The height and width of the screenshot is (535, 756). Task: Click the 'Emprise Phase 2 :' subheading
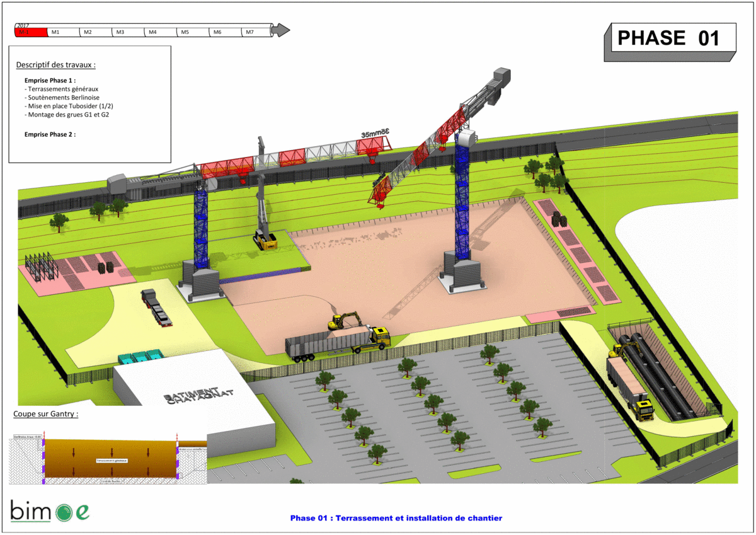coord(50,134)
